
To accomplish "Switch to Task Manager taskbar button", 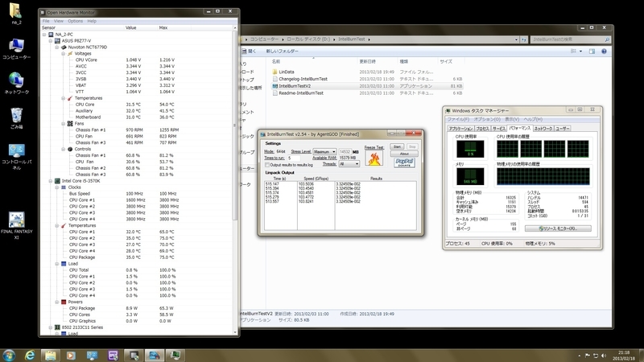I will [x=175, y=355].
